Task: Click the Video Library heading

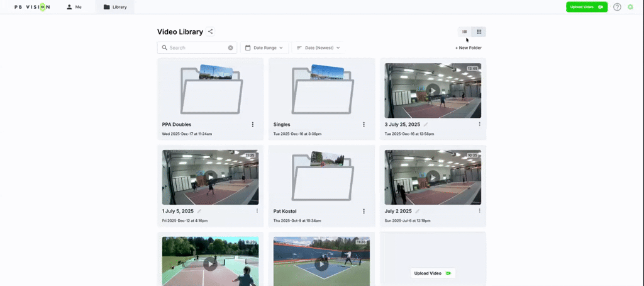Action: pyautogui.click(x=180, y=31)
